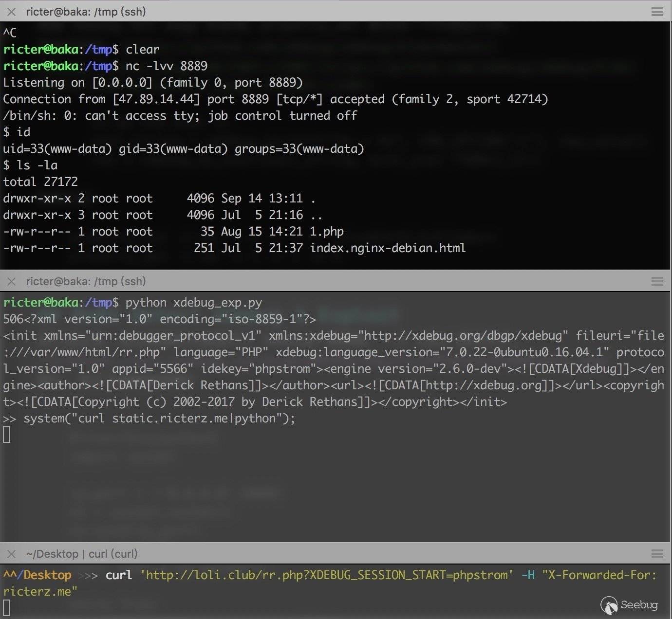672x619 pixels.
Task: Click the 'Jul 5 21:37' timestamp
Action: [262, 248]
